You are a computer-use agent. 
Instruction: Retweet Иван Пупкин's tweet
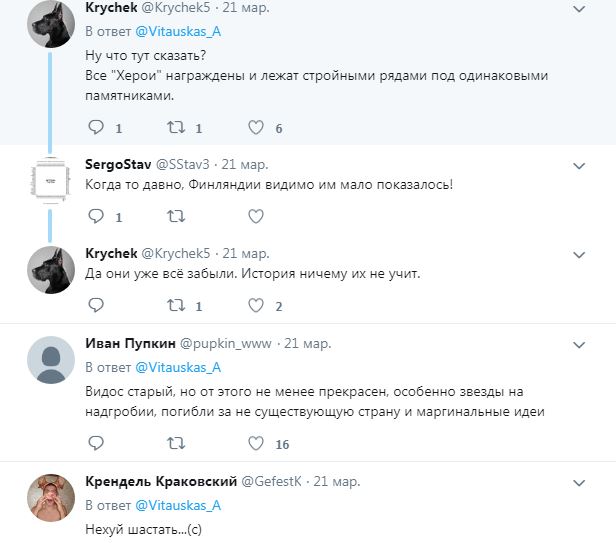click(176, 443)
